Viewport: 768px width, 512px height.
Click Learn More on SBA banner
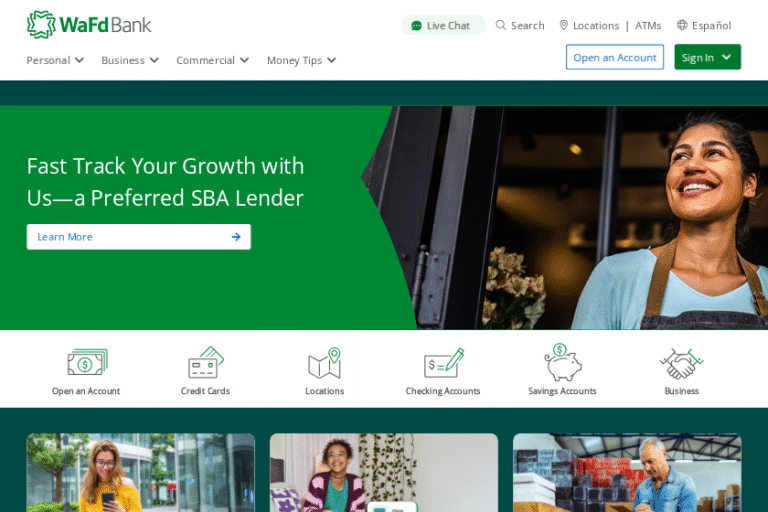coord(139,237)
